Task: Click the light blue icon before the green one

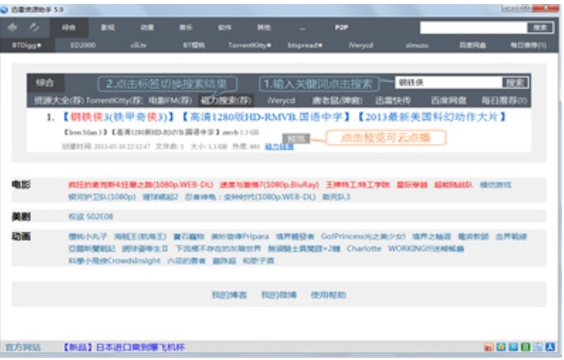Action: point(513,347)
